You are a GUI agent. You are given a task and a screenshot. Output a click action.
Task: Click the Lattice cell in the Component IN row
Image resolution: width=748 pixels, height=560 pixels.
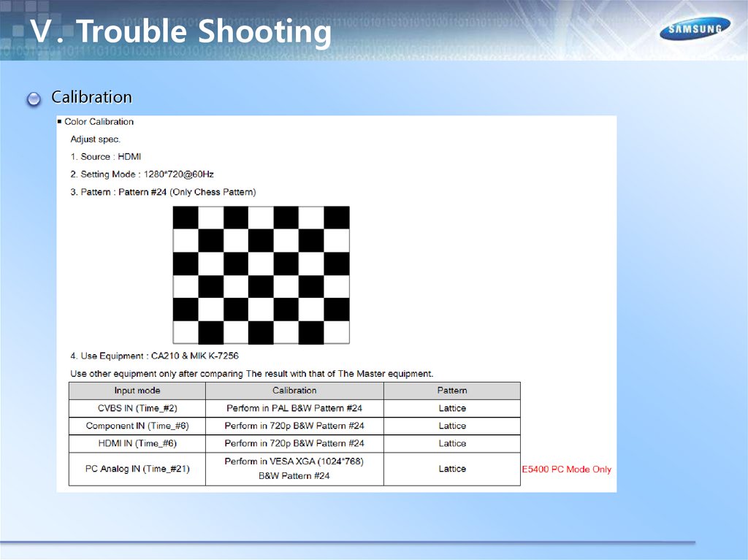(x=451, y=426)
